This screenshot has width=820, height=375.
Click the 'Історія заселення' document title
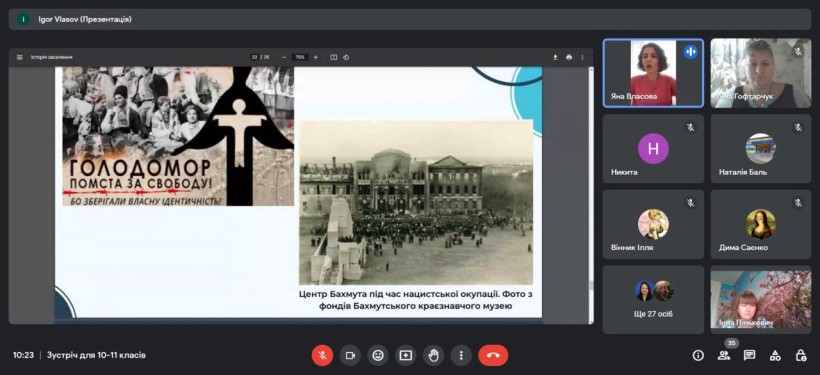pyautogui.click(x=51, y=57)
